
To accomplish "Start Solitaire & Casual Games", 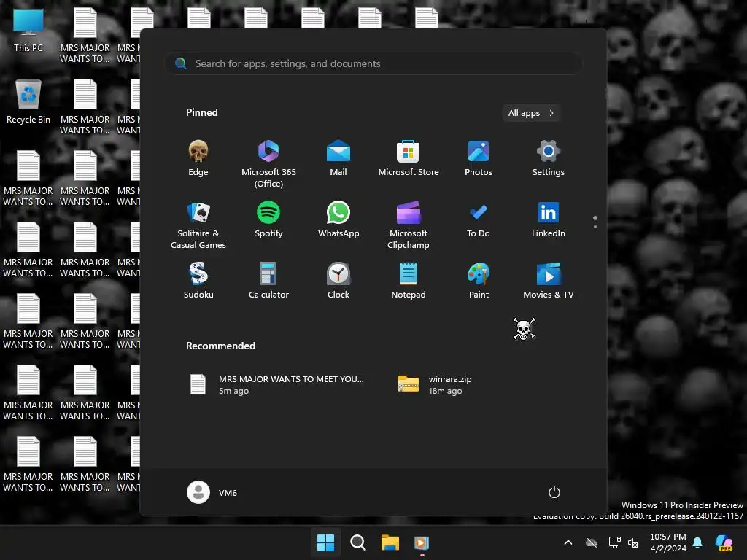I will [198, 225].
